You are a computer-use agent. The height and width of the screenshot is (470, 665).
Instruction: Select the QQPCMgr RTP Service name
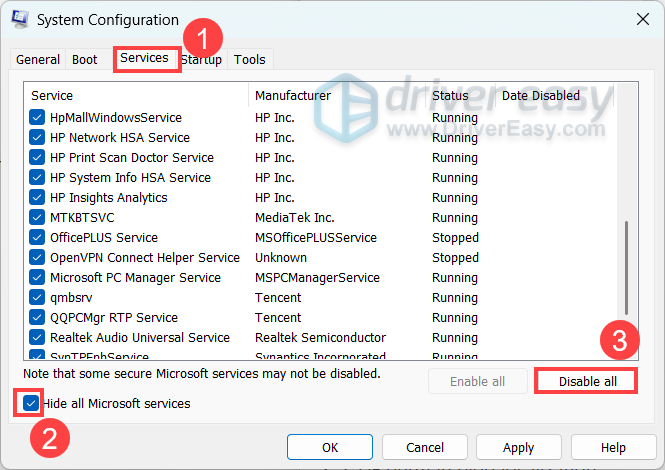114,317
